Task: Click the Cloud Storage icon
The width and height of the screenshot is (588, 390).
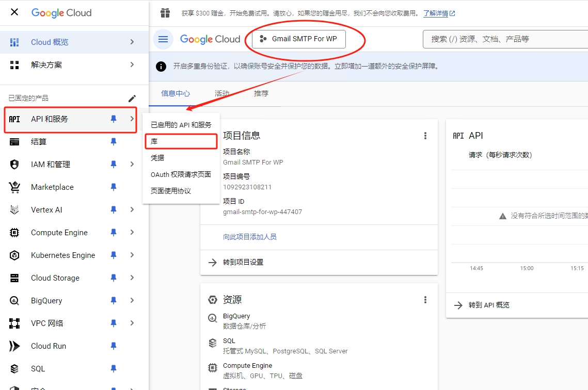Action: pos(14,278)
